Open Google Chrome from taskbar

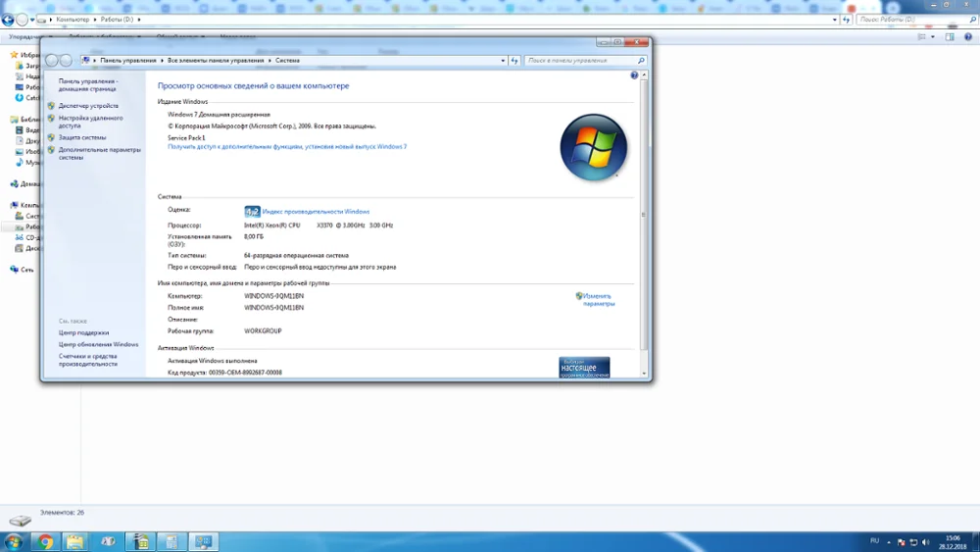tap(44, 541)
